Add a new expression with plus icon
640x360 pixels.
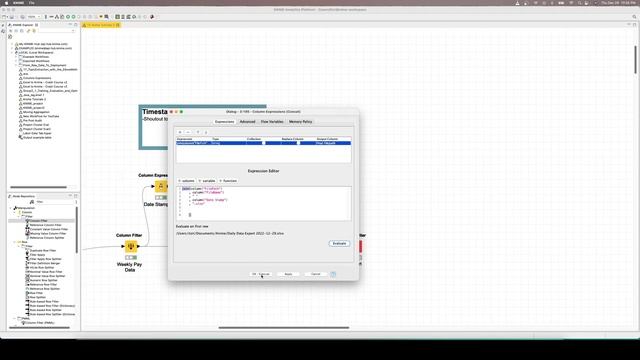180,132
